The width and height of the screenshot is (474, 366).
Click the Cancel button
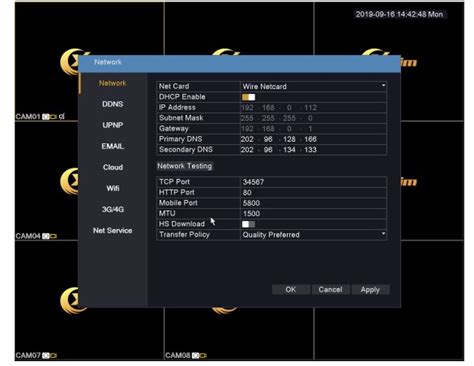click(x=330, y=290)
